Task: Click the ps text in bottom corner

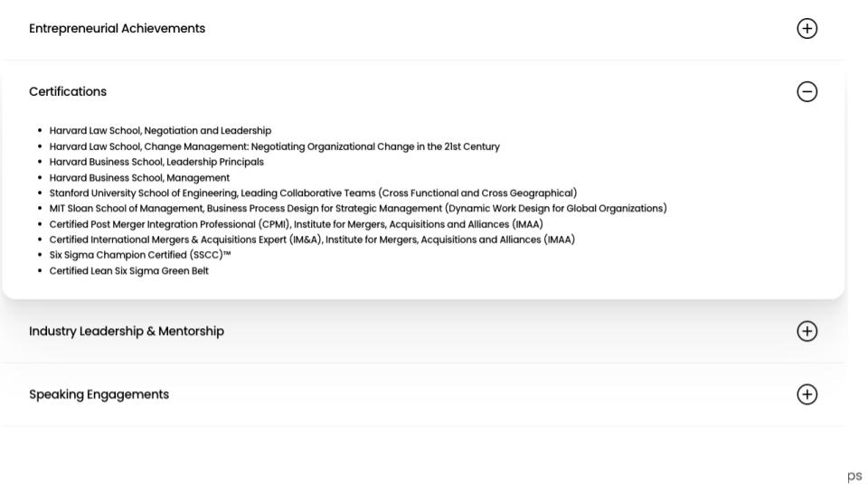Action: tap(854, 476)
